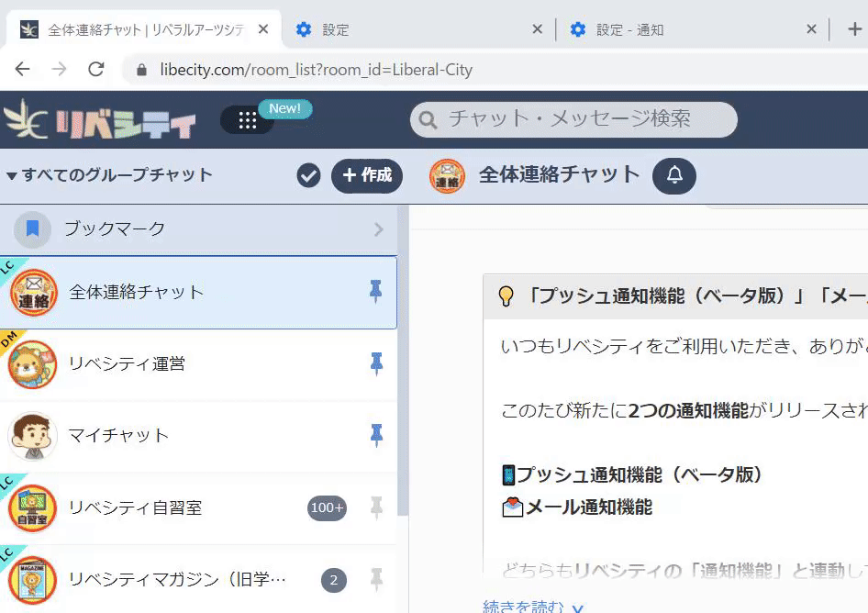This screenshot has height=613, width=868.
Task: Open リベシティ運営 chat
Action: (199, 364)
